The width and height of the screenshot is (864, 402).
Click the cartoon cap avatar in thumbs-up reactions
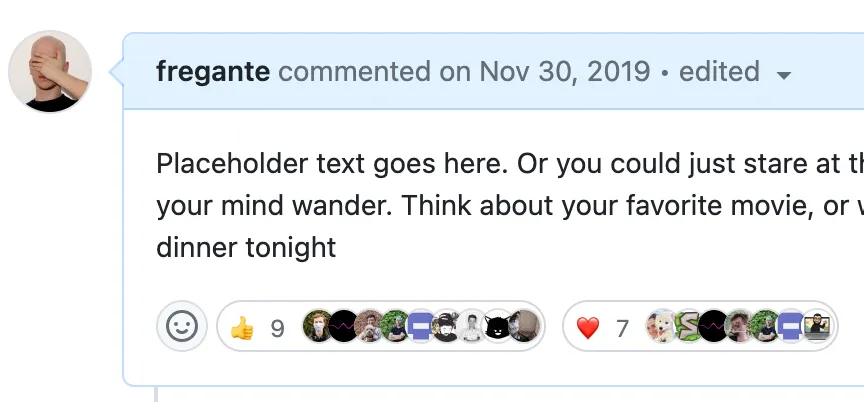447,327
